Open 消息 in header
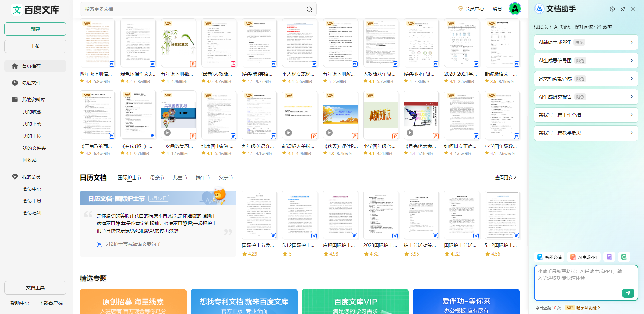Image resolution: width=644 pixels, height=314 pixels. click(x=497, y=9)
